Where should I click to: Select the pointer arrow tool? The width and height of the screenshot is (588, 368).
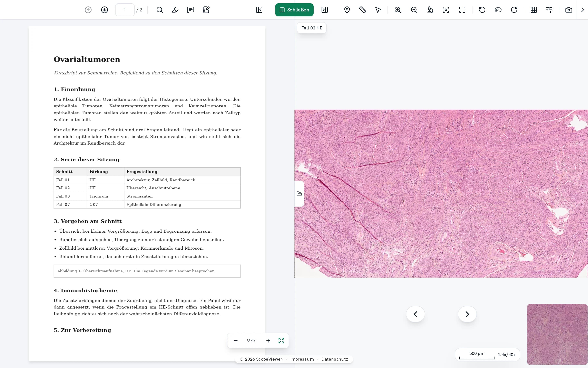[378, 10]
